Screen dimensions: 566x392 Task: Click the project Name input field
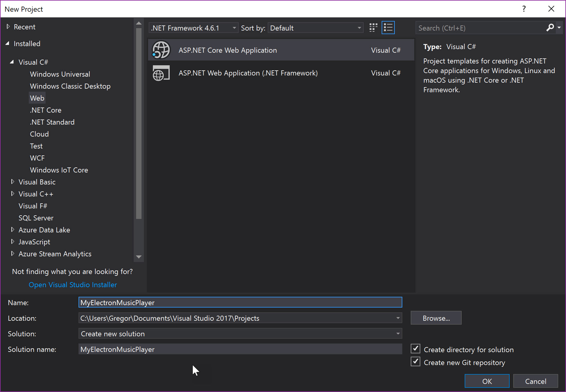240,302
